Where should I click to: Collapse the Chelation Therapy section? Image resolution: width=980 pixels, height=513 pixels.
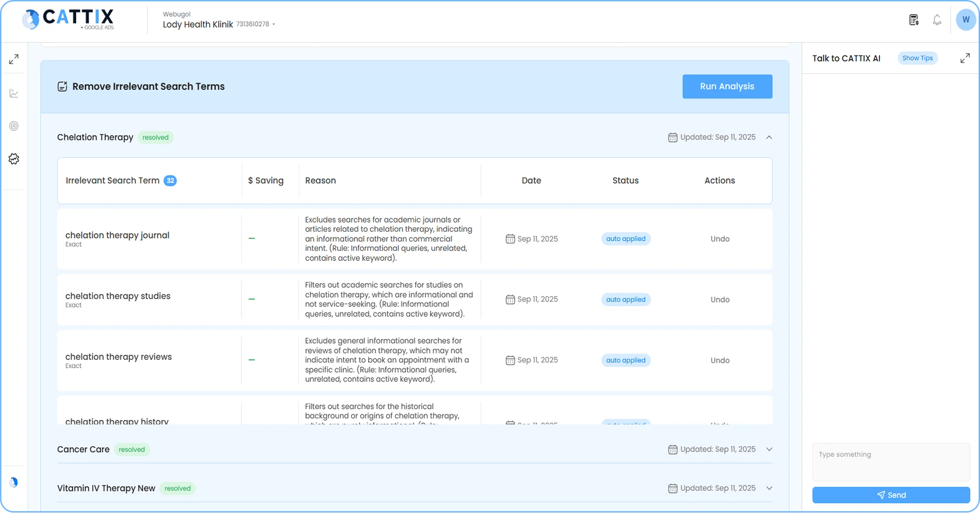[770, 137]
